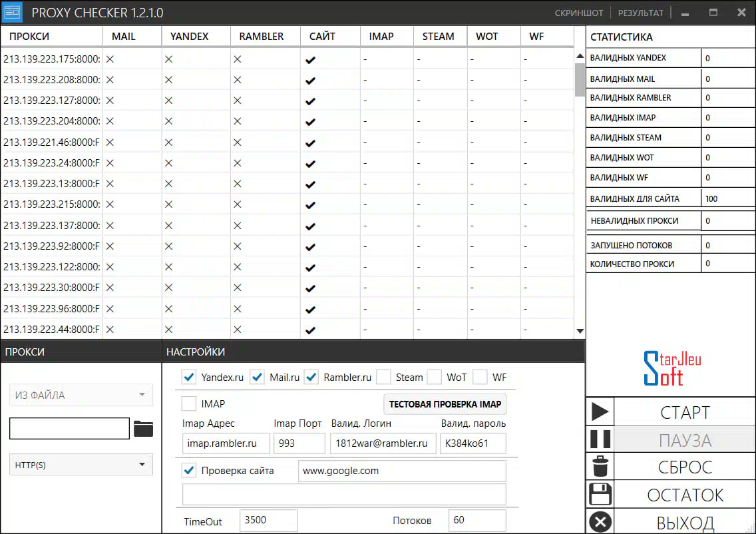This screenshot has height=534, width=756.
Task: Click the Потоков field showing 60
Action: click(477, 520)
